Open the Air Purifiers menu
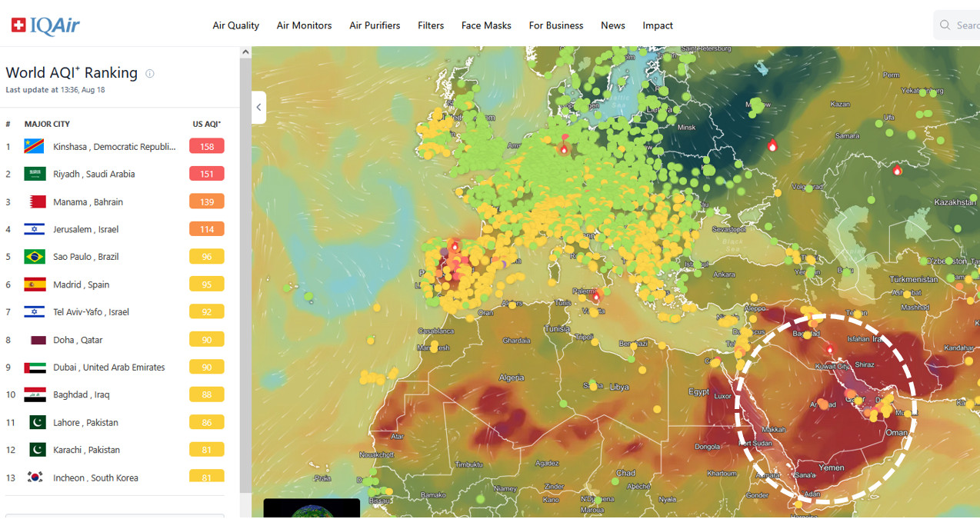 (x=375, y=25)
